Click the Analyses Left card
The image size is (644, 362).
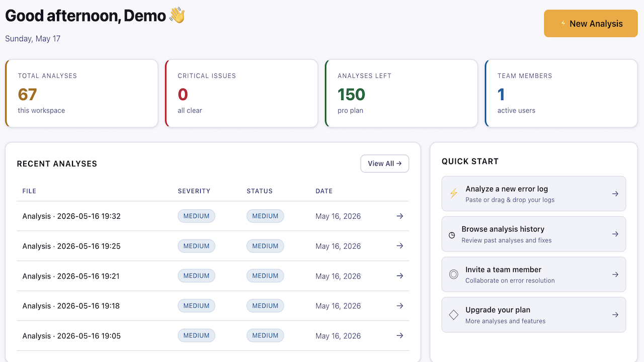(401, 94)
